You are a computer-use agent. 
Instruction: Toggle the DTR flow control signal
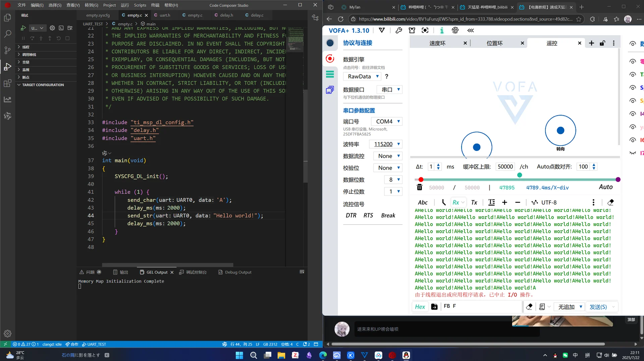351,216
